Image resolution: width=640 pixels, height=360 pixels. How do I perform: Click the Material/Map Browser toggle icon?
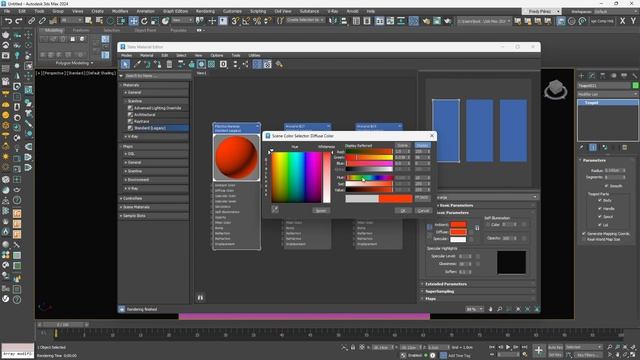click(x=257, y=64)
